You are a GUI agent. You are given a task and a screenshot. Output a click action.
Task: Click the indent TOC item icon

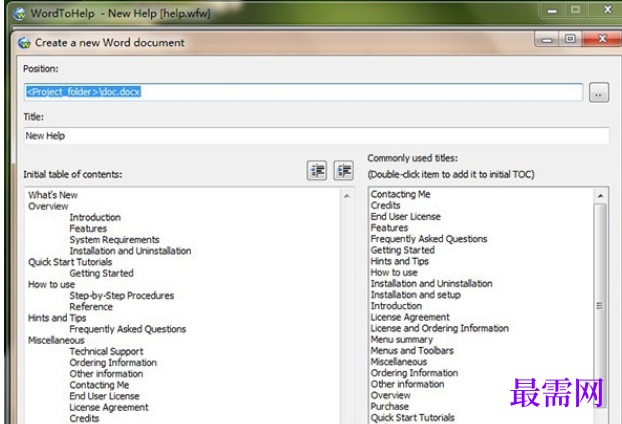tap(344, 171)
